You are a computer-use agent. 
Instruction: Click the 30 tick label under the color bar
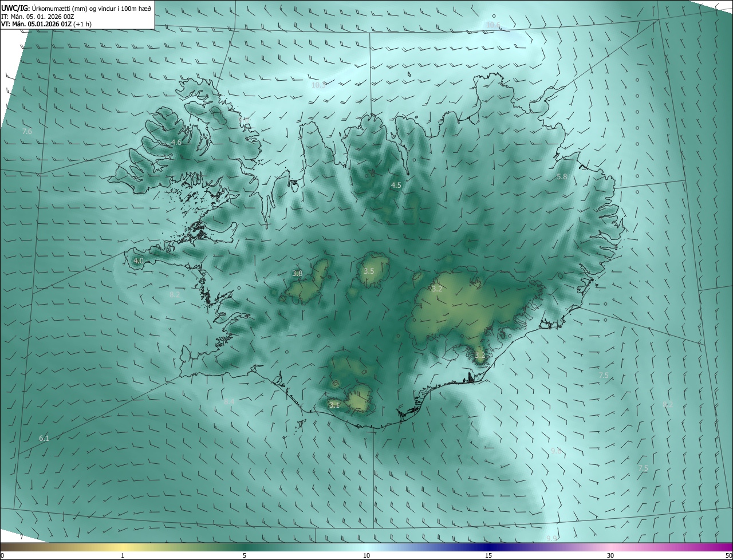click(610, 556)
